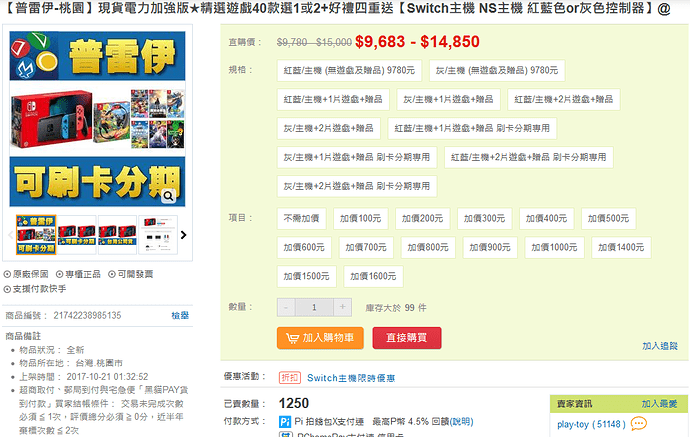Choose 灰/主機+1片遊戲+贈品 option
Image resolution: width=690 pixels, height=437 pixels.
click(x=448, y=99)
